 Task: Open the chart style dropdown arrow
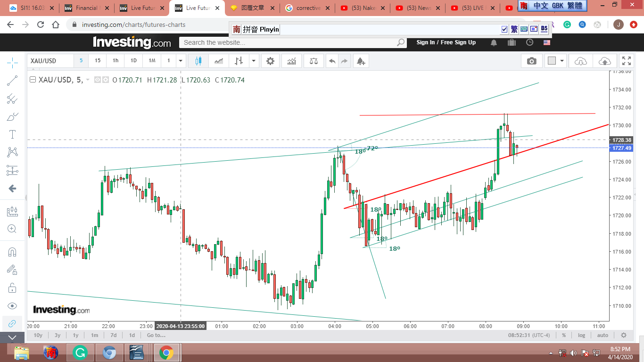tap(254, 61)
